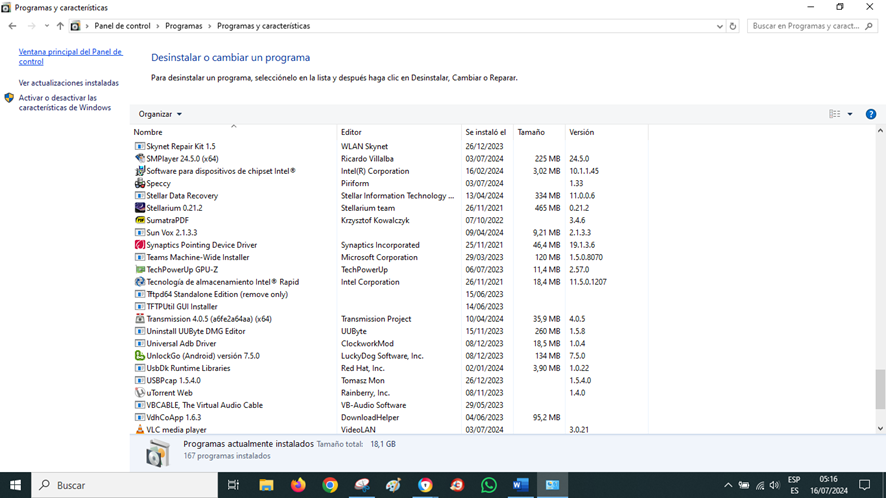This screenshot has width=886, height=498.
Task: Select Teams Machine-Wide Installer entry
Action: tap(390, 257)
